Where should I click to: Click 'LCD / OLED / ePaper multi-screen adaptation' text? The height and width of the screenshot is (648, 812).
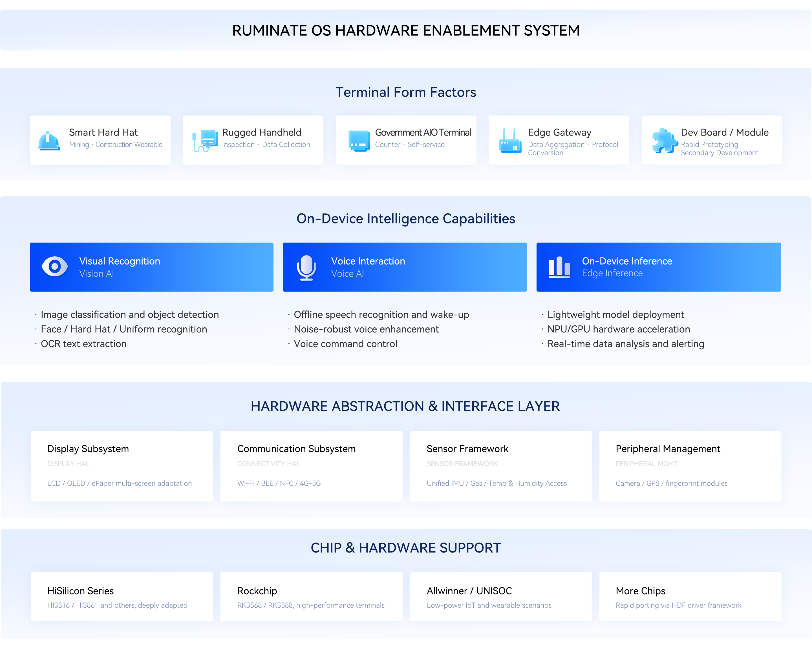click(119, 483)
